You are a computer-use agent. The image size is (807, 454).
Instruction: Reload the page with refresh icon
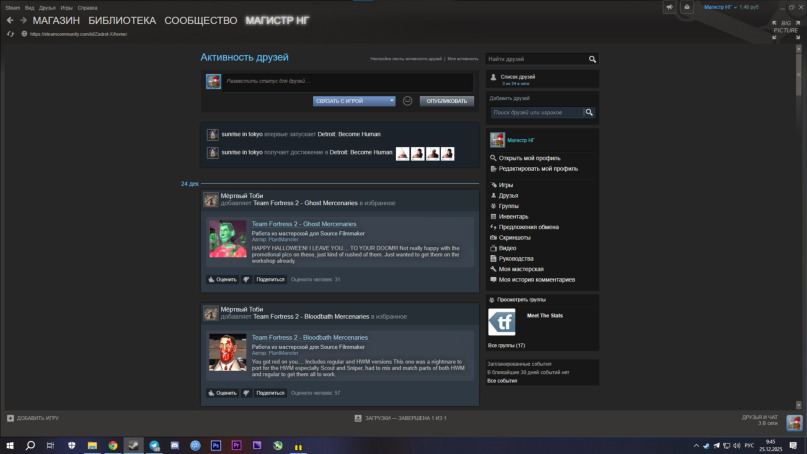(x=10, y=34)
